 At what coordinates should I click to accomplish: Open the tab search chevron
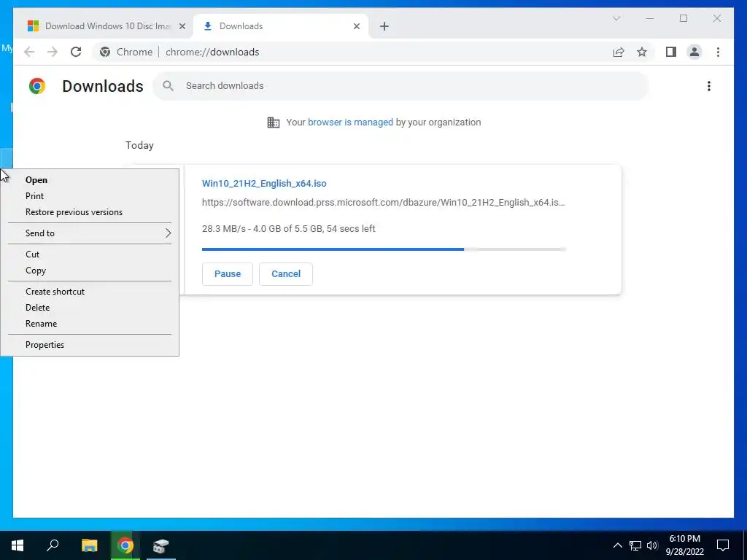pos(616,18)
